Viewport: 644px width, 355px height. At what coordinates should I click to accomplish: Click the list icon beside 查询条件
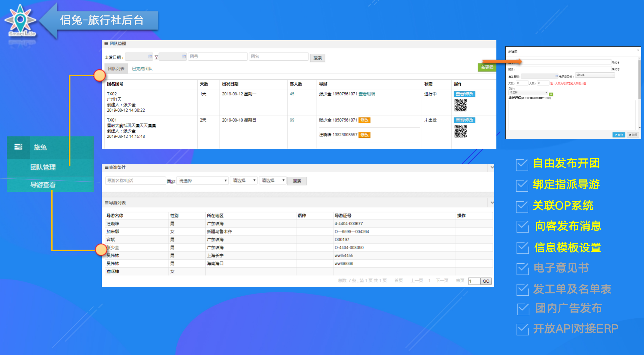click(106, 167)
